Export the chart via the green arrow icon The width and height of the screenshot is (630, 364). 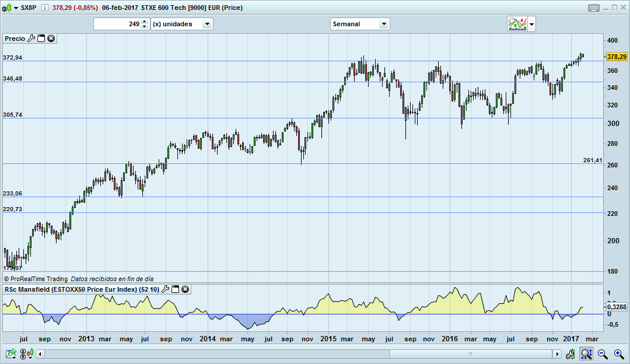[10, 353]
